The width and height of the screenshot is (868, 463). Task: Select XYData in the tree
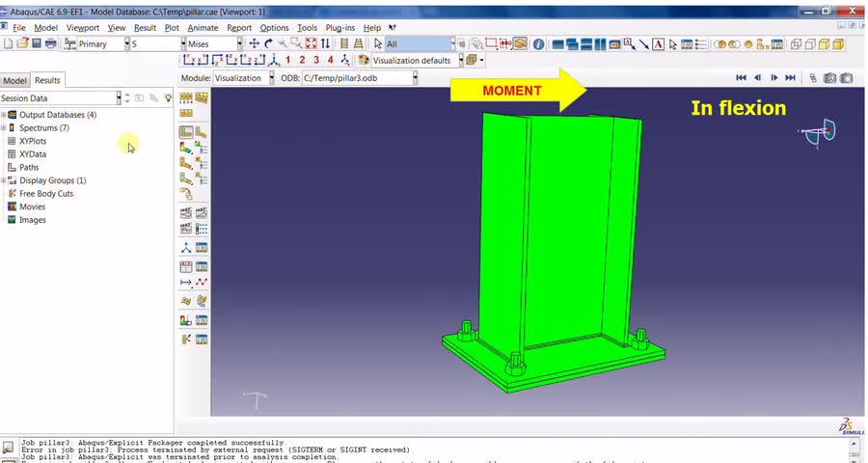point(33,154)
